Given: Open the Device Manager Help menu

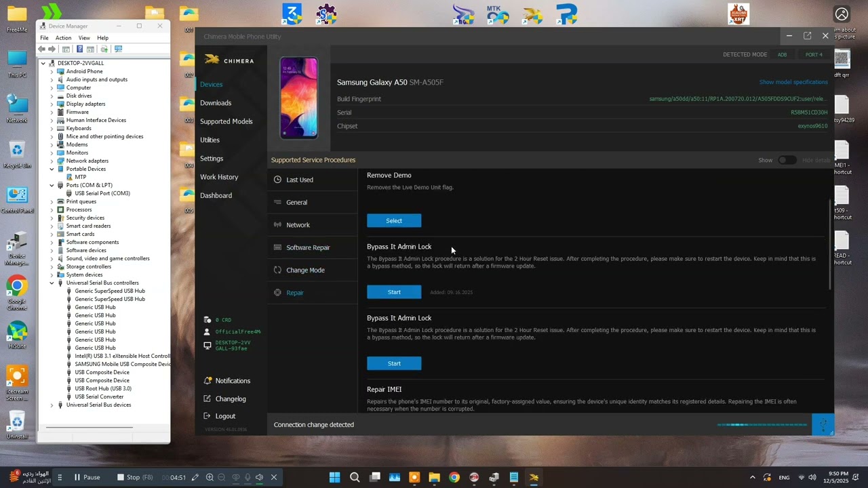Looking at the screenshot, I should tap(102, 38).
